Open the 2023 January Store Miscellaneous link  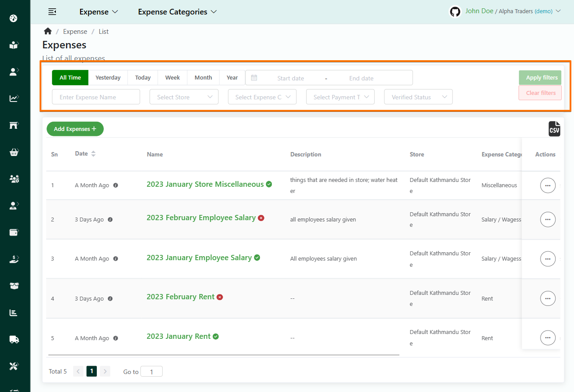click(x=205, y=184)
